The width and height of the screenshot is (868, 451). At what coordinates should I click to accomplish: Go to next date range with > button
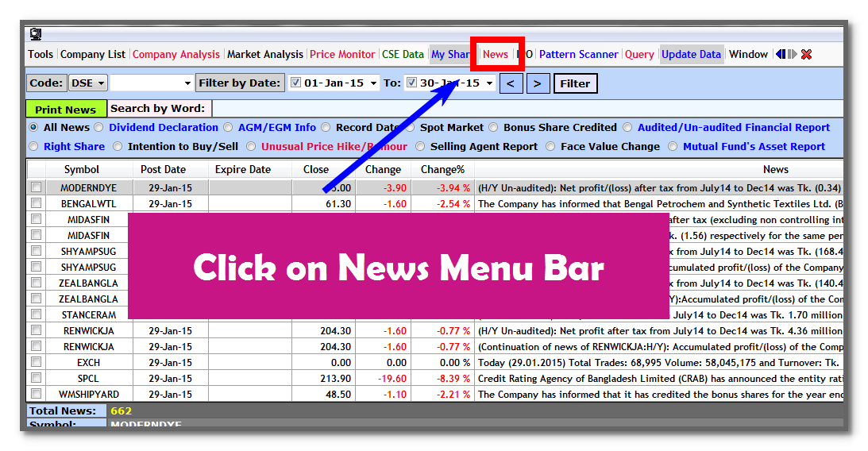tap(538, 83)
